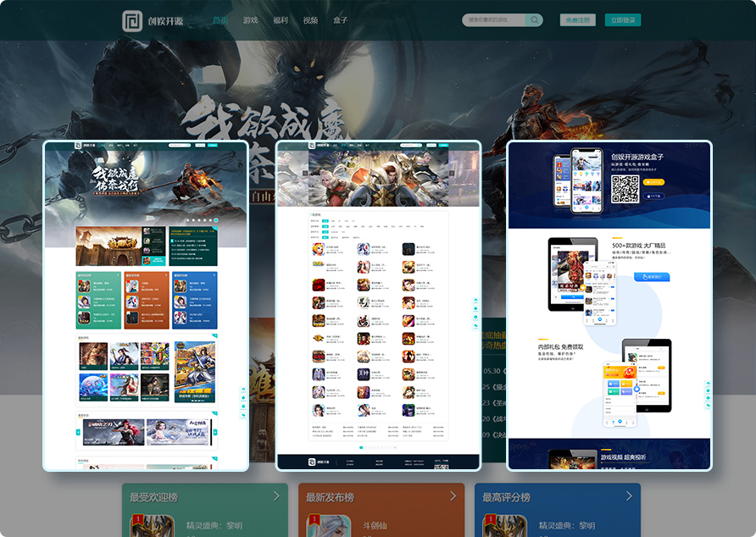The height and width of the screenshot is (537, 756).
Task: Open first game icon in middle preview list
Action: coord(318,249)
